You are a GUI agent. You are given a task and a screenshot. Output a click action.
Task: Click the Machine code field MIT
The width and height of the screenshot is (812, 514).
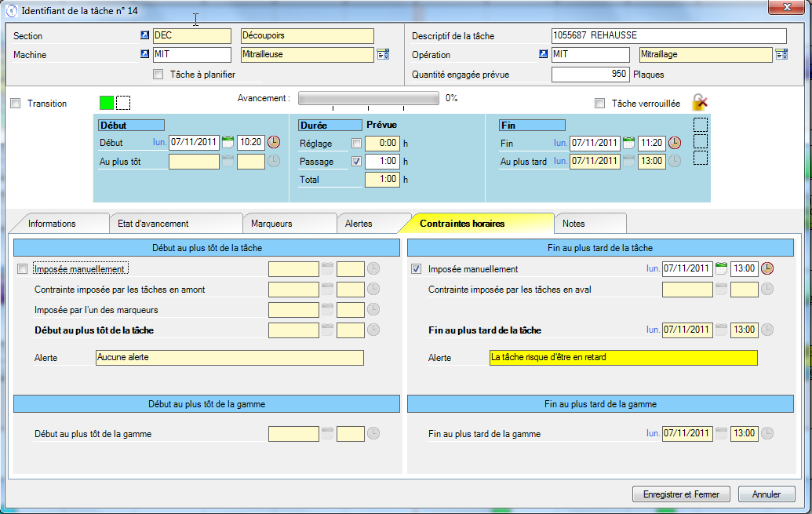click(x=192, y=54)
